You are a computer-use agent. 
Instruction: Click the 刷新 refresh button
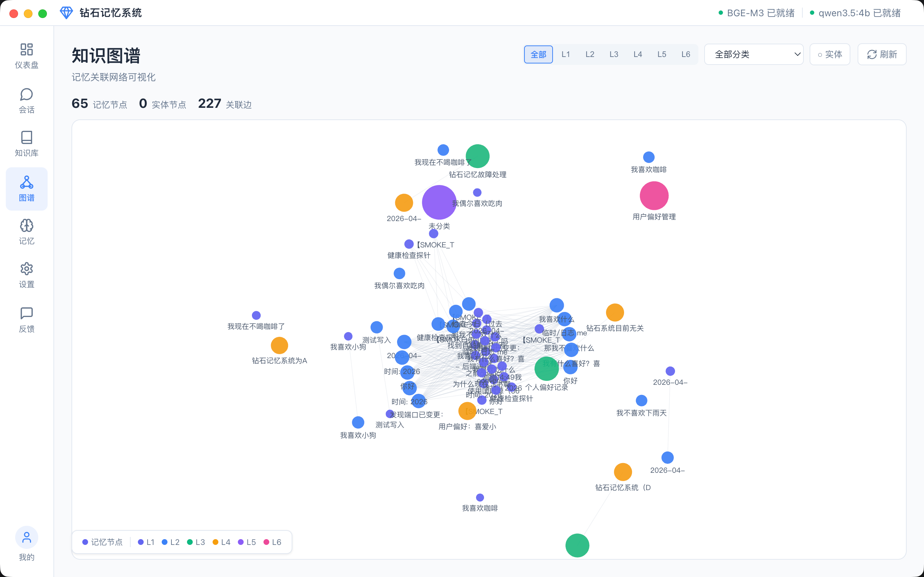[x=882, y=54]
